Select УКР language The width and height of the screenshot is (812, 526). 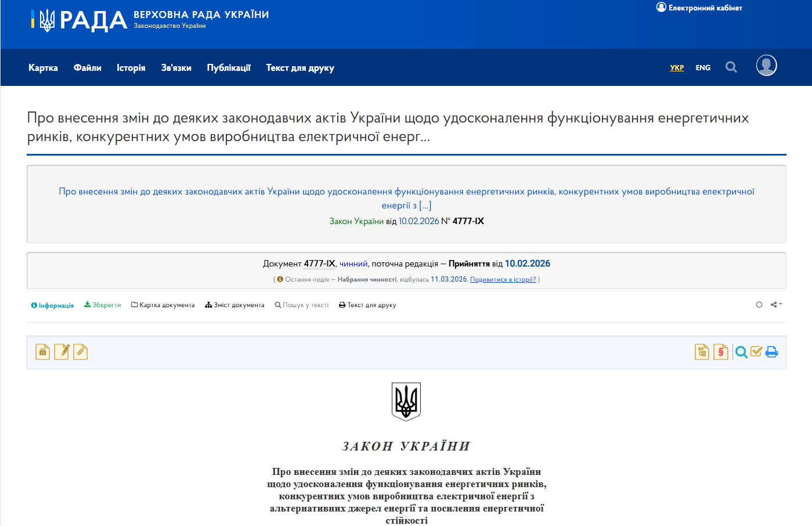[x=677, y=68]
